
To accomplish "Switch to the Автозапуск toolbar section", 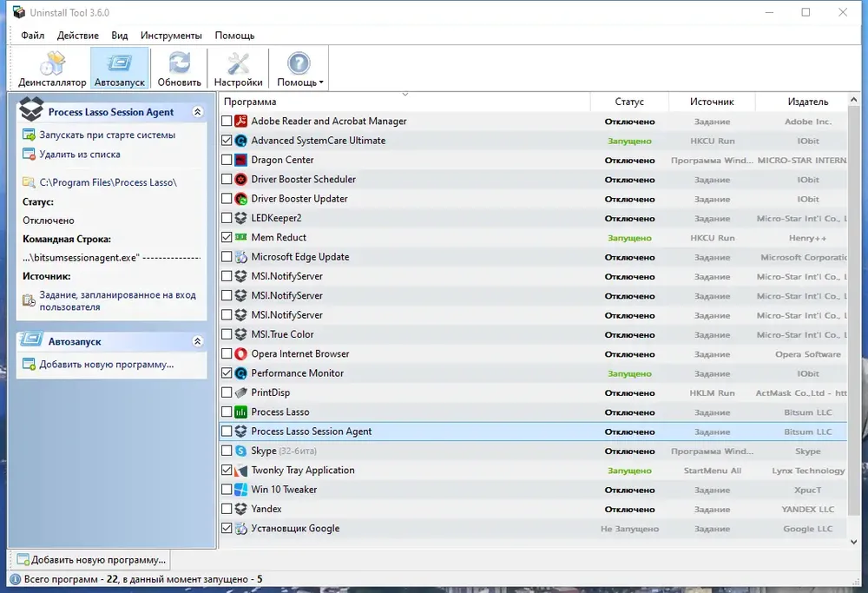I will (x=120, y=69).
